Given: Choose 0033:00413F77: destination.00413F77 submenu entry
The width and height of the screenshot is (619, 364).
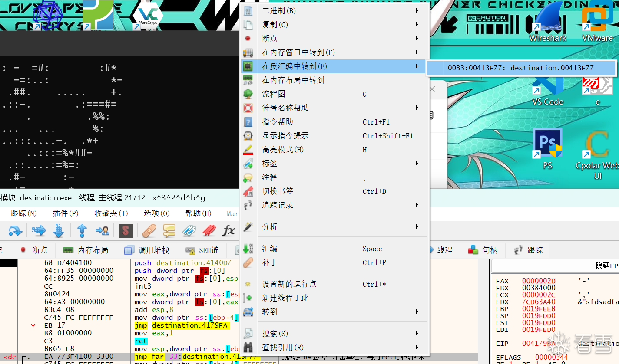Looking at the screenshot, I should pos(521,68).
